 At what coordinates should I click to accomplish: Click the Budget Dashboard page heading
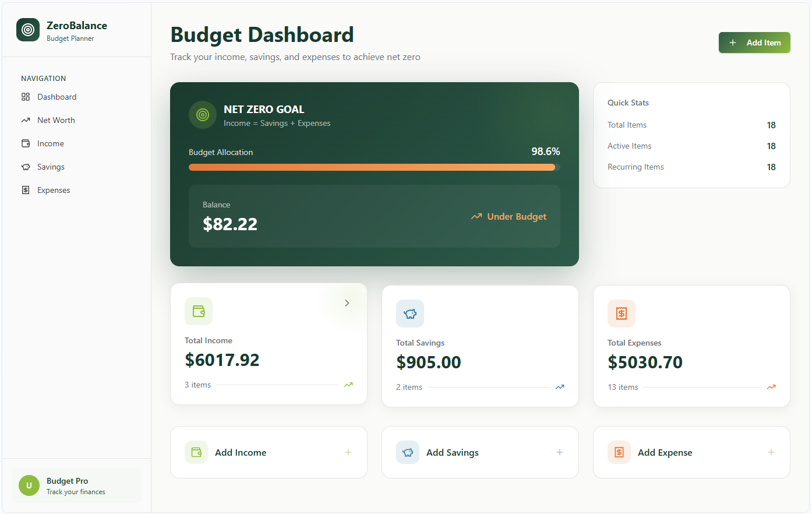point(262,35)
